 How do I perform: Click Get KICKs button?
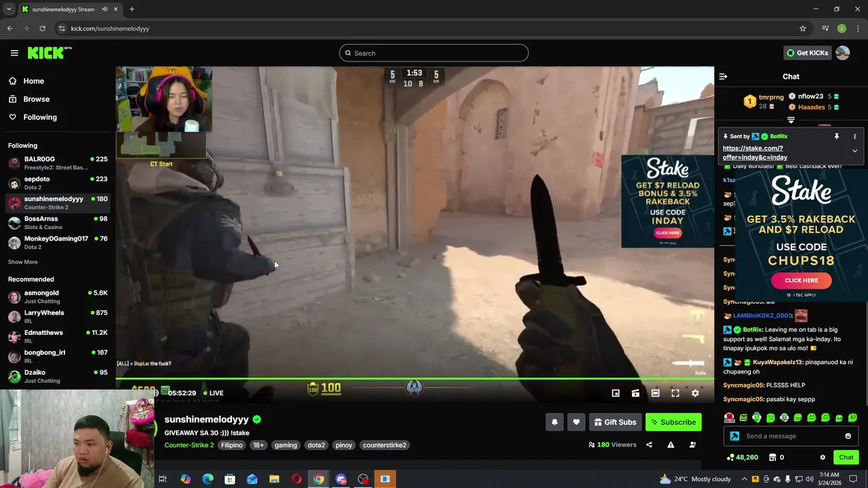(x=807, y=53)
